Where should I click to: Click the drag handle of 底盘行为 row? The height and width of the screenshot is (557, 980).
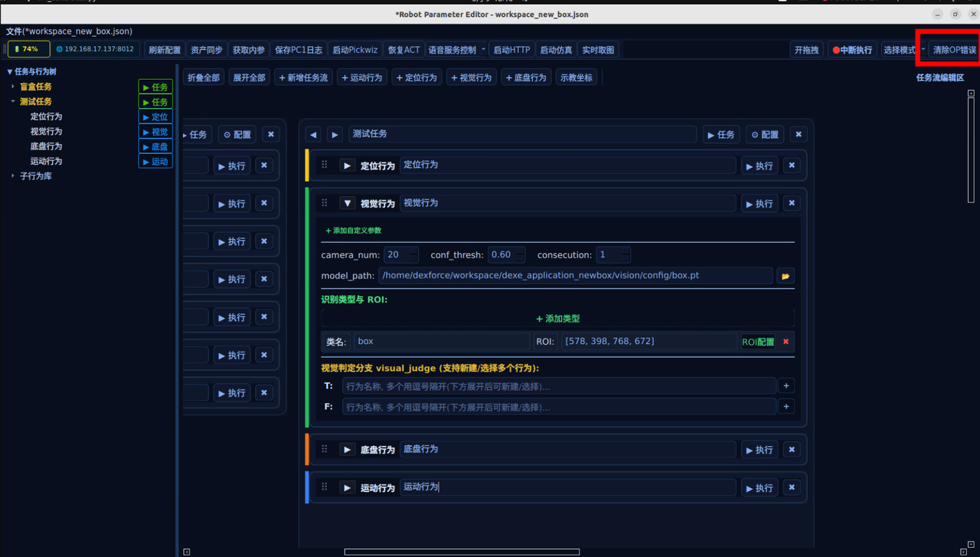[x=325, y=449]
